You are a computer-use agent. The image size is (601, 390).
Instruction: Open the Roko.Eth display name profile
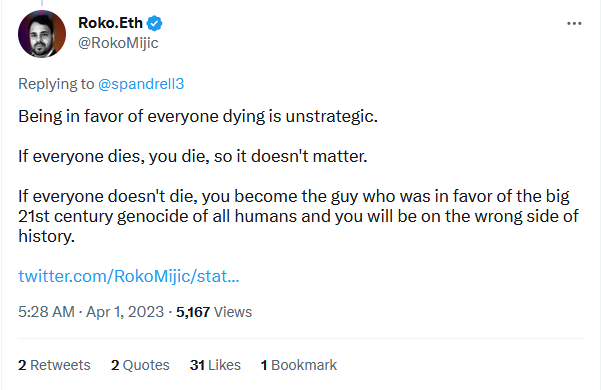110,23
